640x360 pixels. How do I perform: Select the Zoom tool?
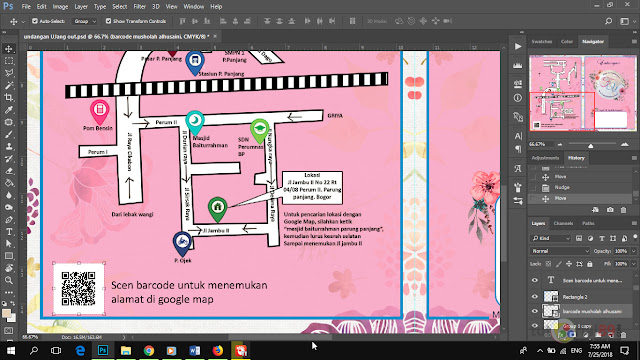[9, 280]
